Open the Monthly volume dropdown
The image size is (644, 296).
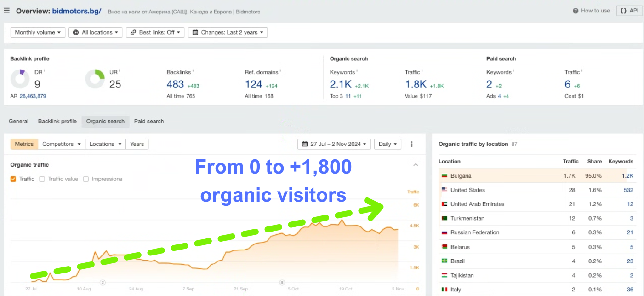tap(37, 32)
